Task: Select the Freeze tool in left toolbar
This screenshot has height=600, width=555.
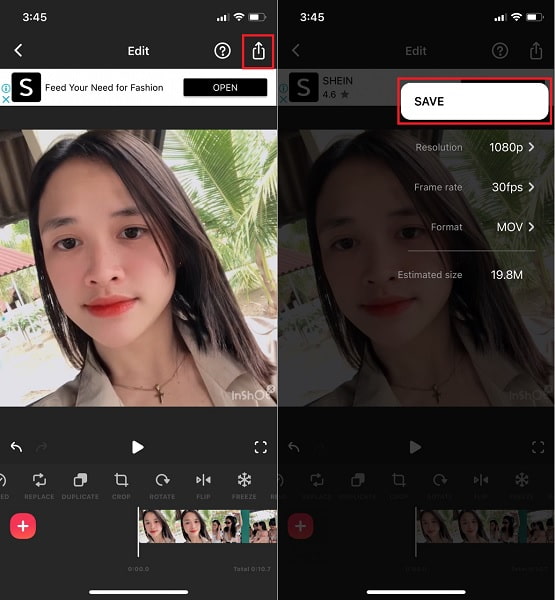Action: tap(244, 486)
